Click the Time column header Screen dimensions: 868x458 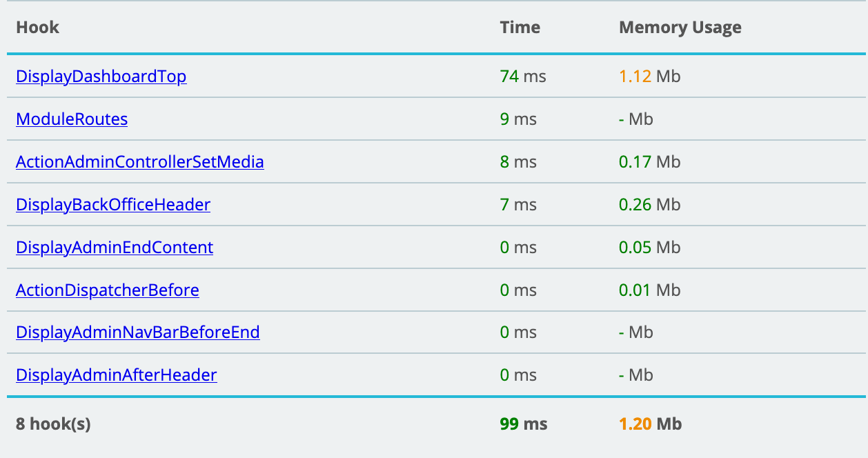coord(520,28)
